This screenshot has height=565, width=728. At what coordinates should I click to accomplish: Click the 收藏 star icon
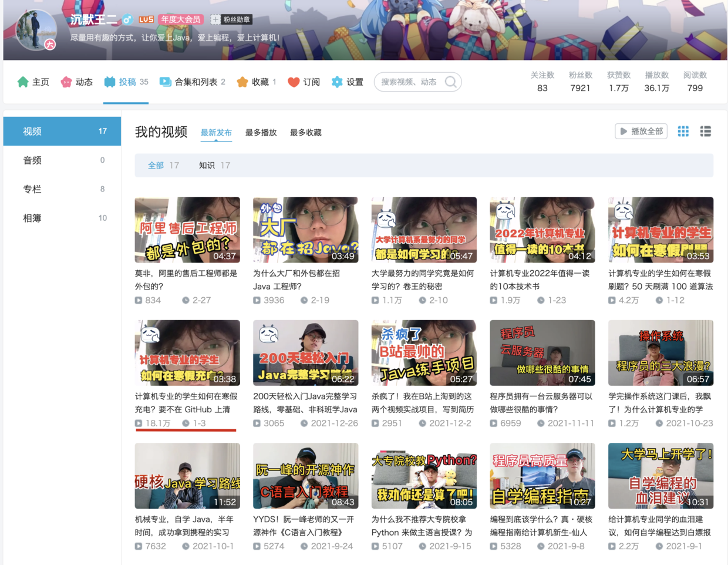242,82
